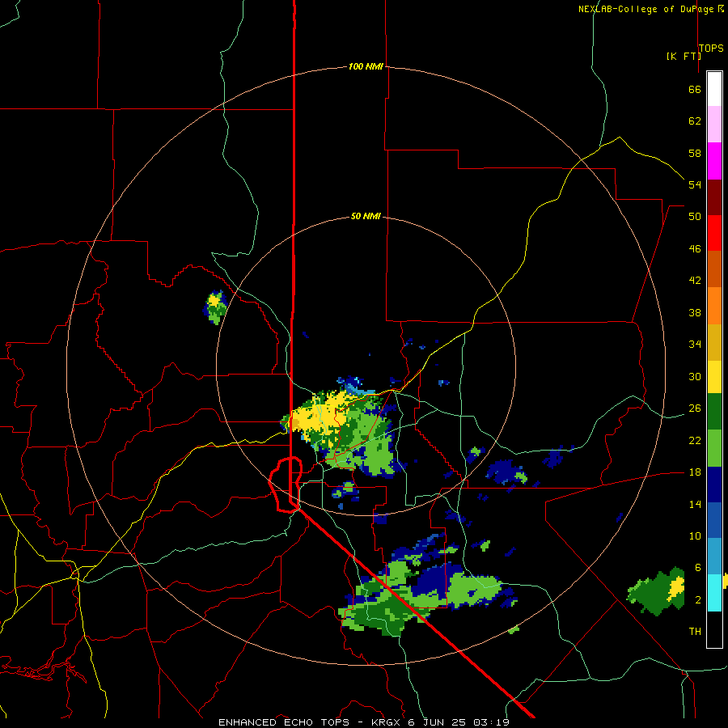Click the magenta 58 kft legend swatch
Viewport: 728px width, 728px height.
pos(714,161)
